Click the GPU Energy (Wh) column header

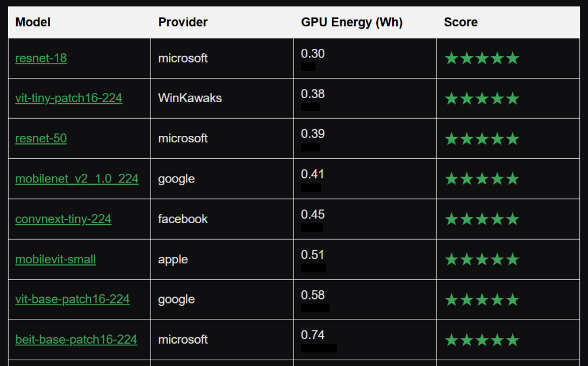tap(351, 22)
